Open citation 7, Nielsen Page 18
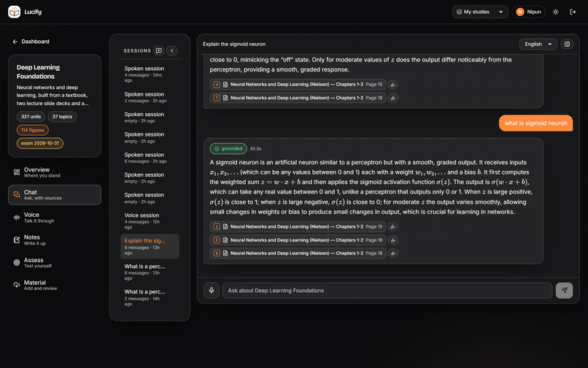Viewport: 588px width, 368px height. point(298,98)
